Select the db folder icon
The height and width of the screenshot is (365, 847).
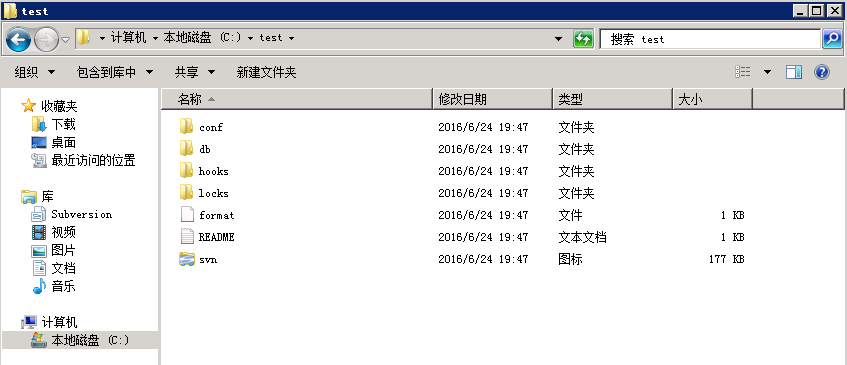(186, 148)
